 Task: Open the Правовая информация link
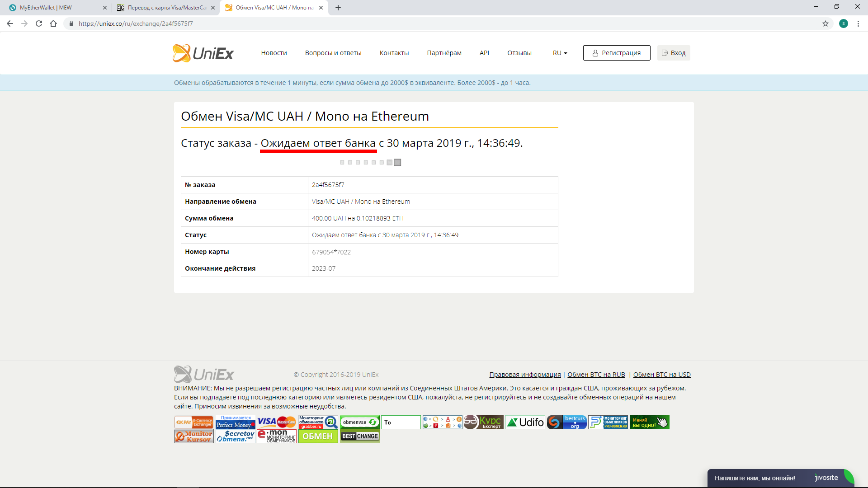pyautogui.click(x=525, y=375)
